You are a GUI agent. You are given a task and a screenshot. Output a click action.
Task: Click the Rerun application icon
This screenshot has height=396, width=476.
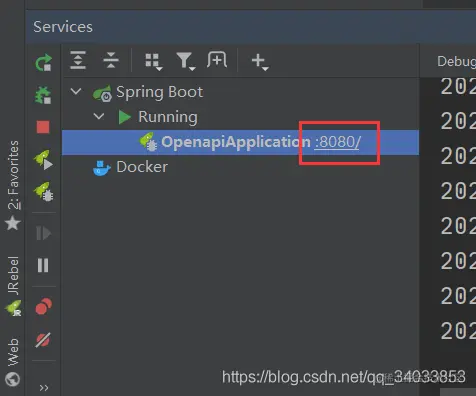pos(44,63)
